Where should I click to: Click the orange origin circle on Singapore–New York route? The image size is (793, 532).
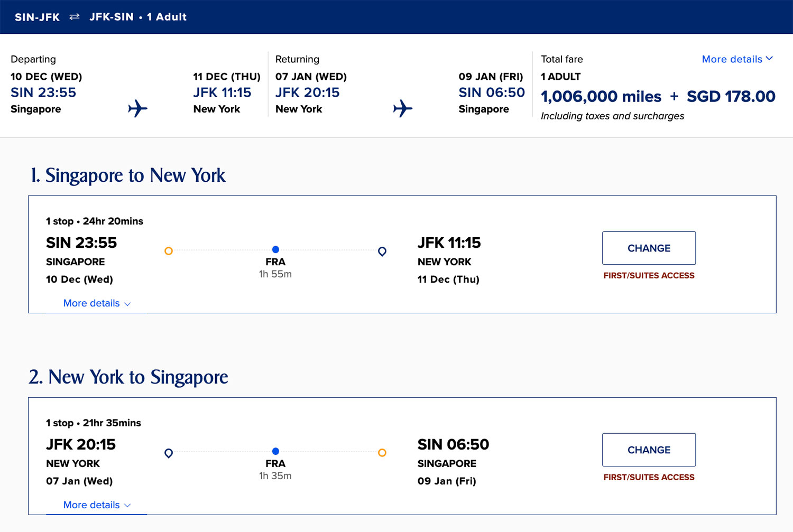tap(169, 251)
